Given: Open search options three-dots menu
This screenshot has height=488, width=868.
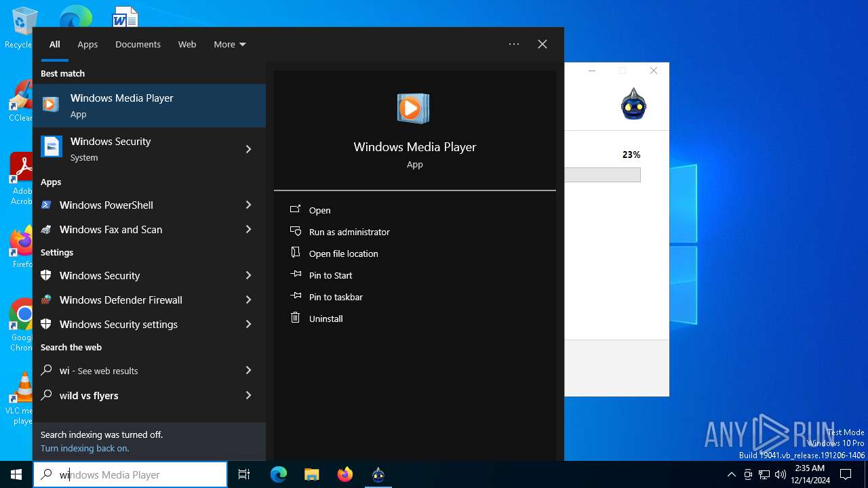Looking at the screenshot, I should [x=514, y=44].
